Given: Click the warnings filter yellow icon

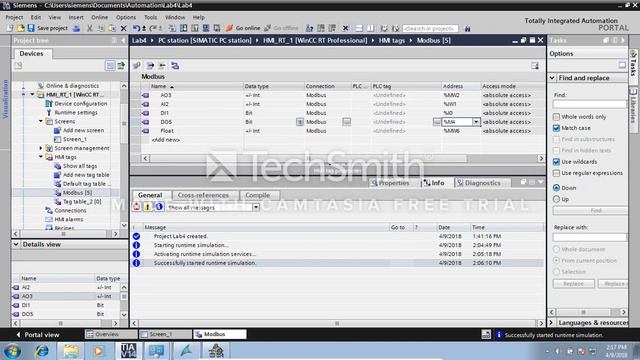Looking at the screenshot, I should [x=148, y=207].
